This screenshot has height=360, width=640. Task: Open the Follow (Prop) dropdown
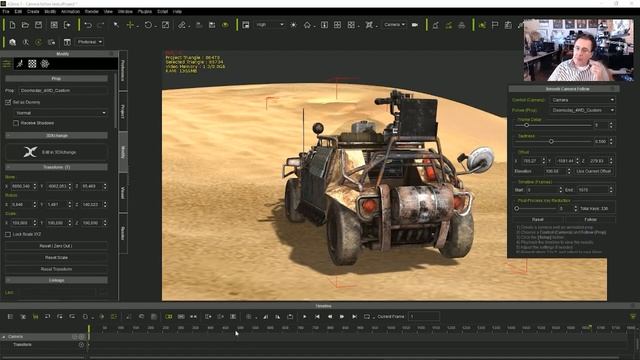[582, 110]
